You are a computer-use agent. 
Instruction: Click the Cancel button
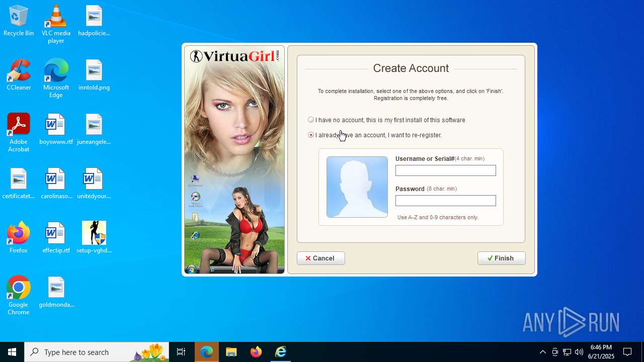[320, 258]
